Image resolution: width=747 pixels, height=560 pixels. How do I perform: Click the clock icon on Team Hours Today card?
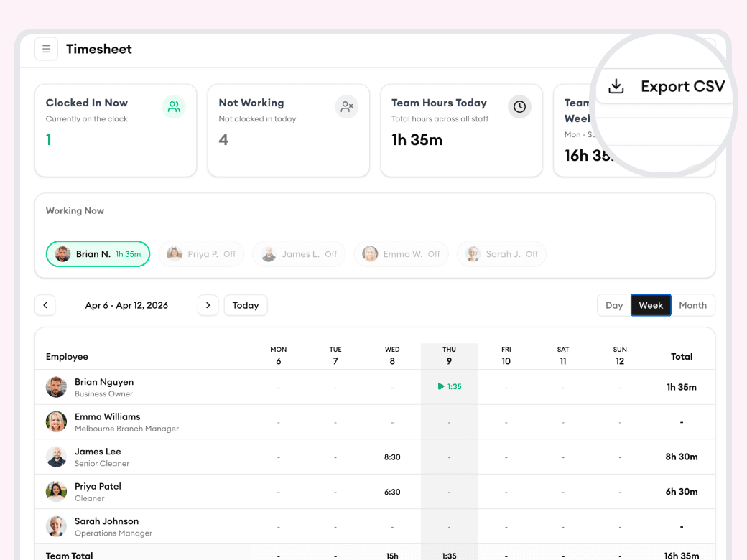click(x=519, y=106)
